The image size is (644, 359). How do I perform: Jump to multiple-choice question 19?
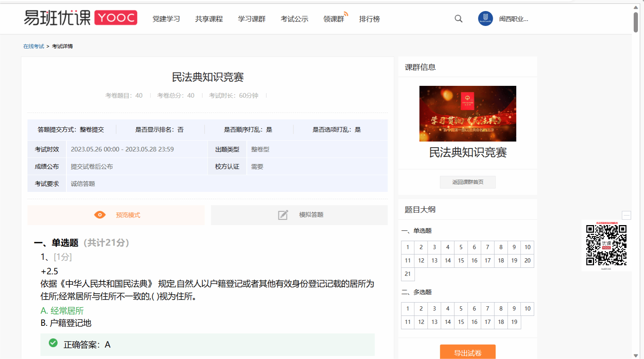click(x=514, y=322)
